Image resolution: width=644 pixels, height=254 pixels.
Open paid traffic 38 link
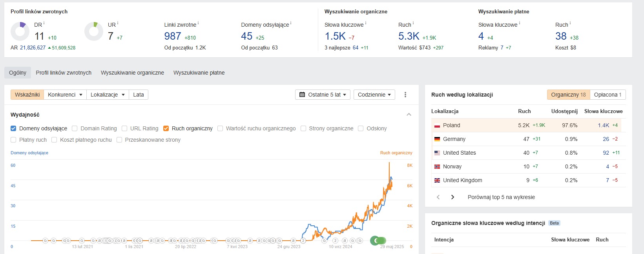(x=561, y=36)
